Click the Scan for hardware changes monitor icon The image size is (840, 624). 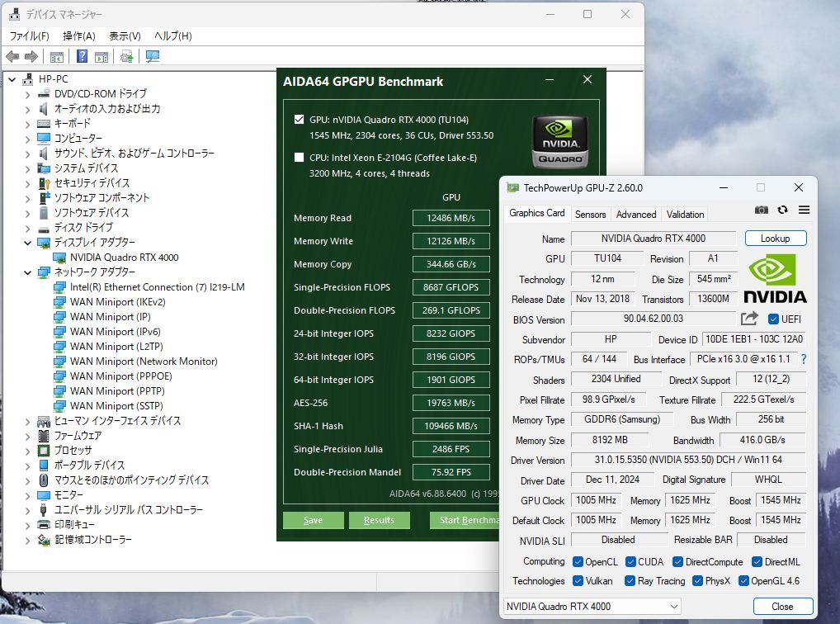(x=153, y=56)
